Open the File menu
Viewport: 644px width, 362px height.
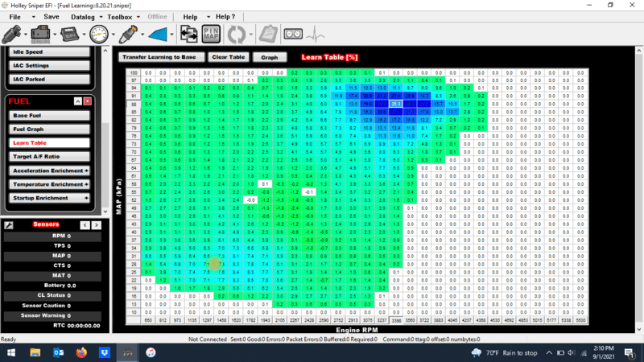pos(14,17)
